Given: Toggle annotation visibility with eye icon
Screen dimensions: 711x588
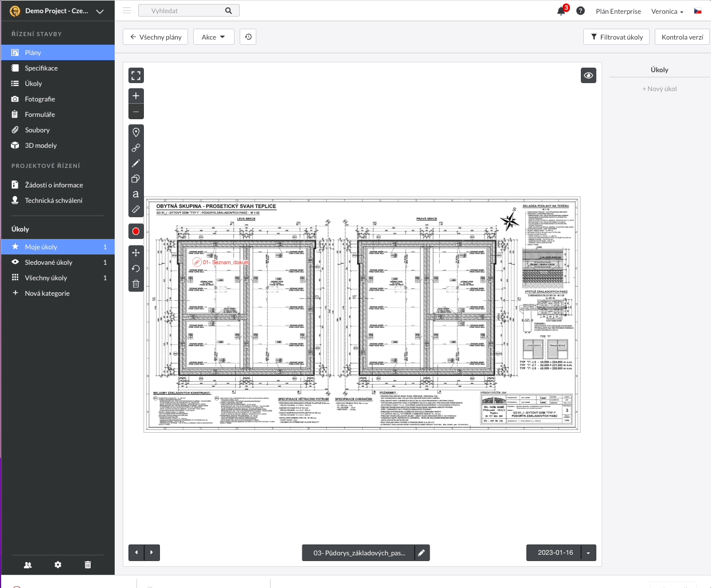Looking at the screenshot, I should 588,76.
